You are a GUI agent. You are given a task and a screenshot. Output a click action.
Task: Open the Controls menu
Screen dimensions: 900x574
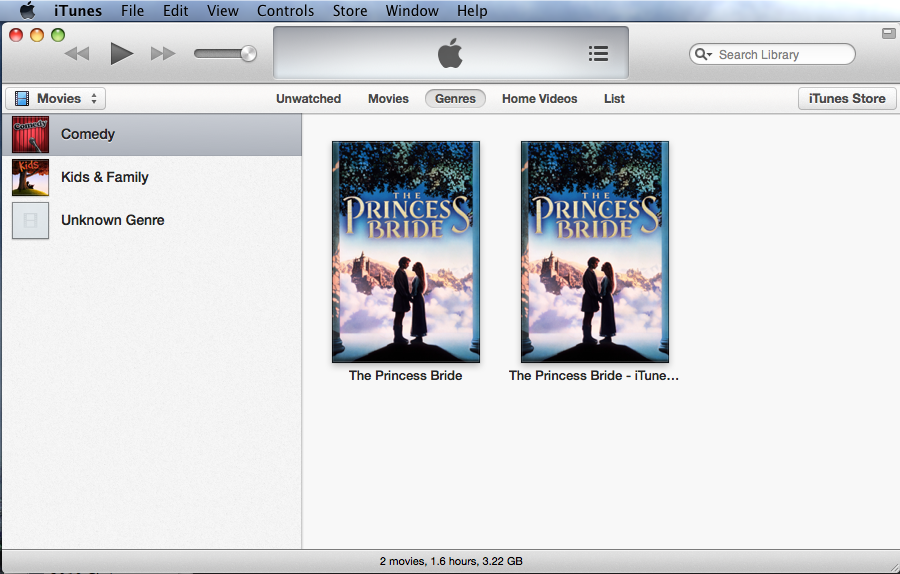[285, 10]
